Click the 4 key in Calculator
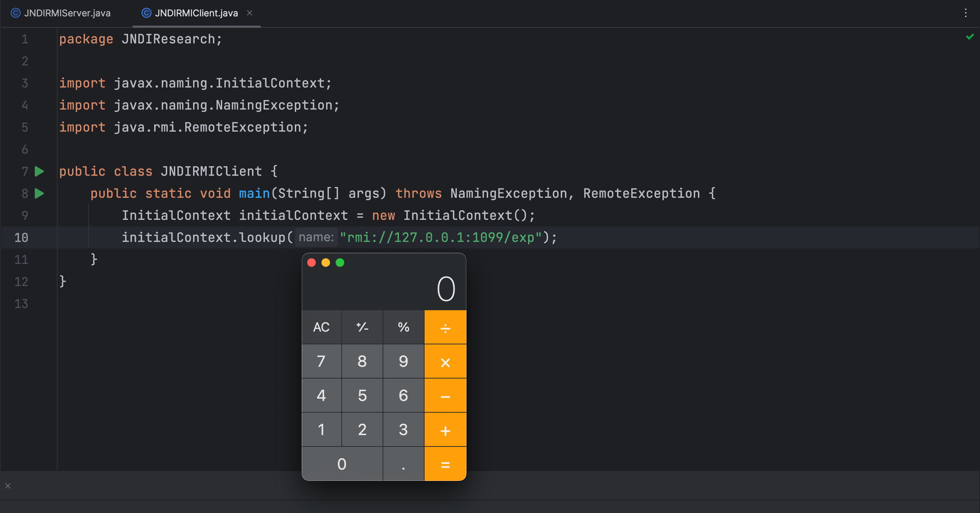 [x=321, y=395]
